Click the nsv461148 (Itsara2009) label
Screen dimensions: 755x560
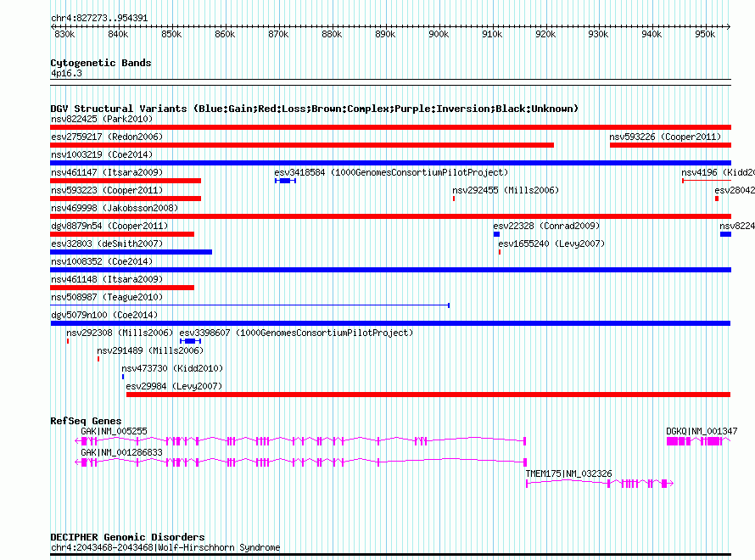[x=107, y=279]
